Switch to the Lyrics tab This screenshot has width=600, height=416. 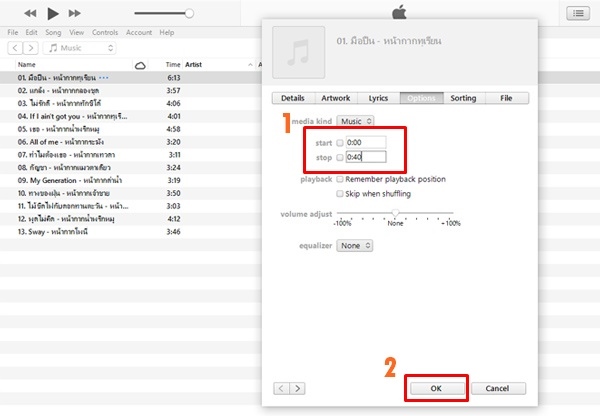click(378, 98)
